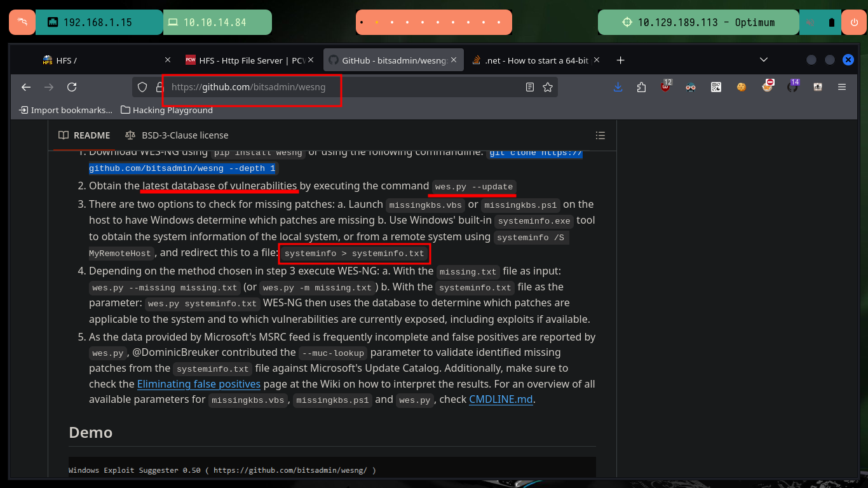Close the HFS - Http File Server tab
This screenshot has height=488, width=868.
tap(311, 60)
